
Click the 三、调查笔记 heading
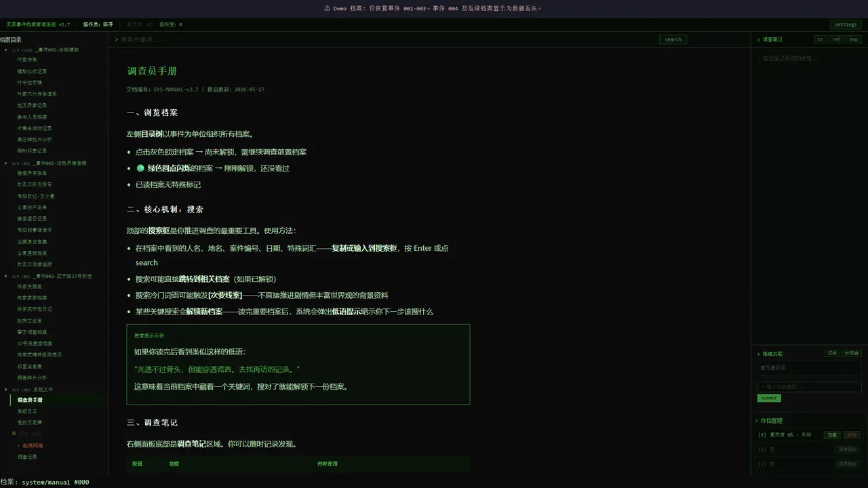click(x=153, y=422)
